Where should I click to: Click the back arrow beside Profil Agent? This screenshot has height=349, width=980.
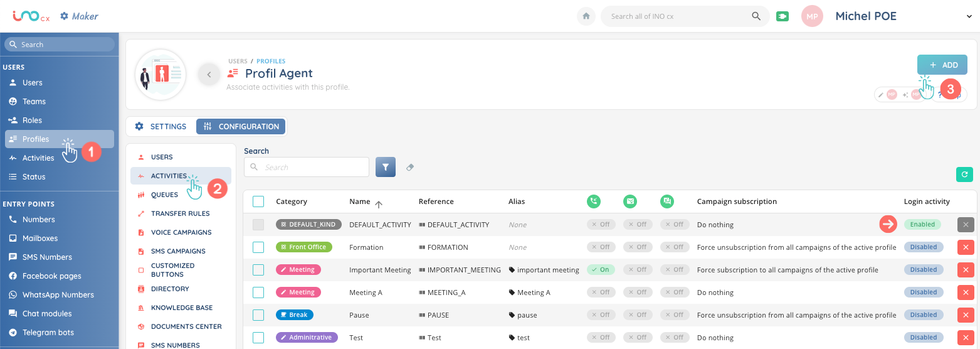coord(209,74)
